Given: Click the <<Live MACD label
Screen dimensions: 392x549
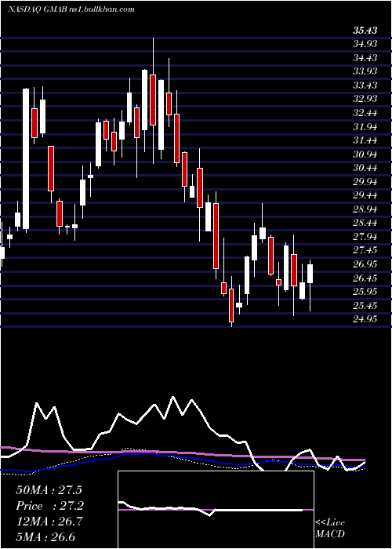Looking at the screenshot, I should coord(330,529).
